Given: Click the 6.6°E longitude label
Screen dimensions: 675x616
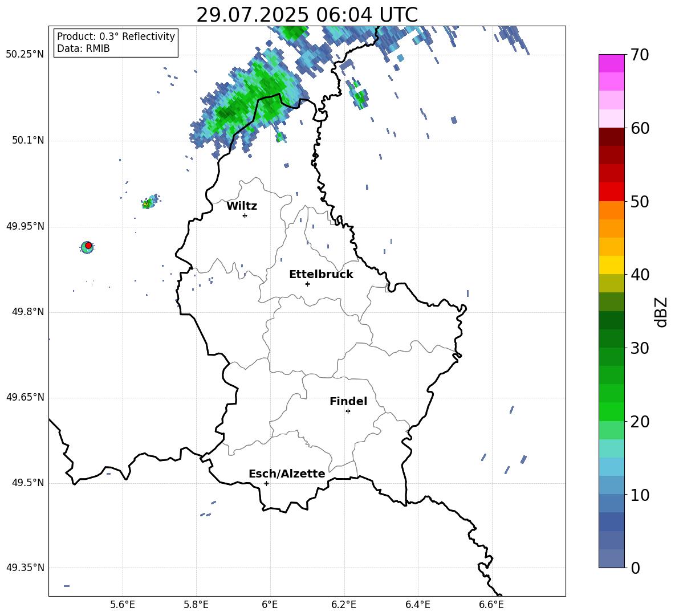Looking at the screenshot, I should [491, 605].
